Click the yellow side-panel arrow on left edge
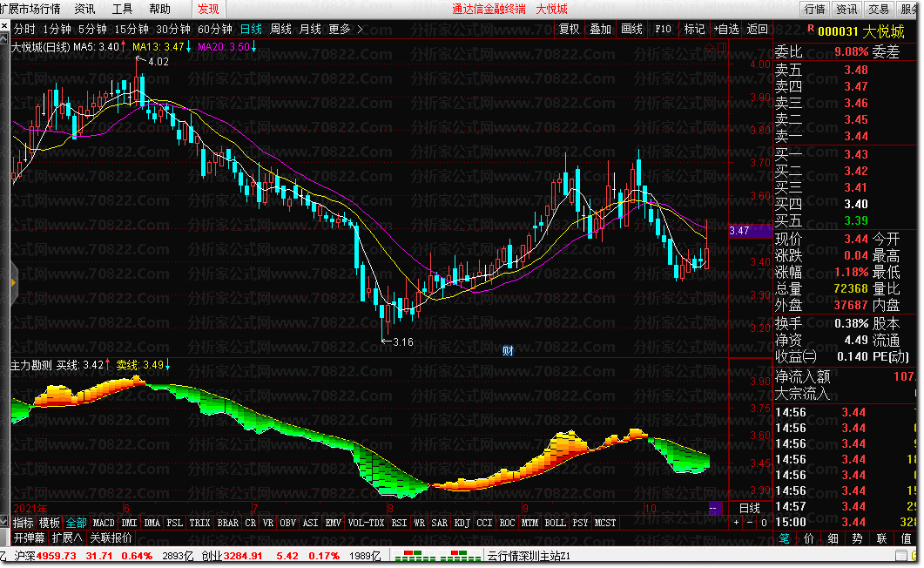This screenshot has width=924, height=568. point(13,283)
